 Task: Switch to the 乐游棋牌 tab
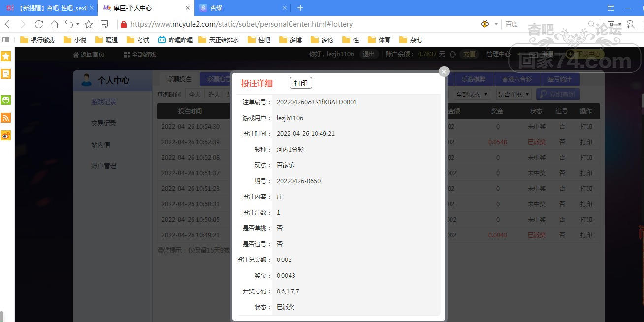(474, 79)
